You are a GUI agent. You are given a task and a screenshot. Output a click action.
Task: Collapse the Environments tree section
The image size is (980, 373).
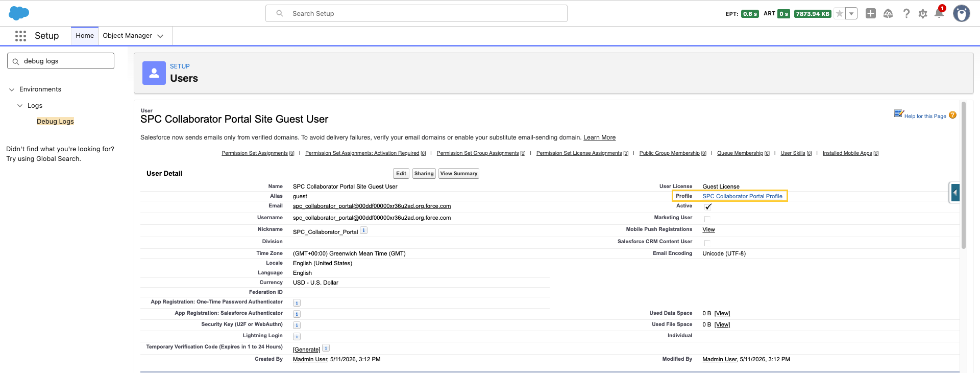click(x=12, y=89)
